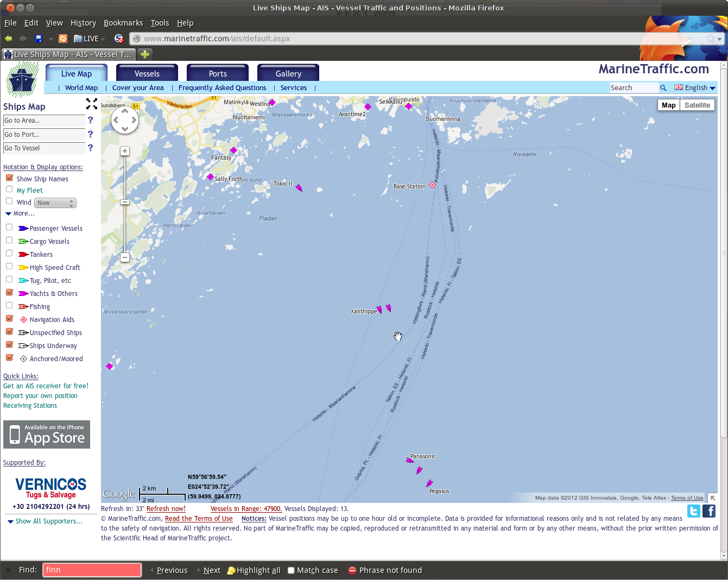
Task: Switch to the Ports tab
Action: click(x=218, y=73)
